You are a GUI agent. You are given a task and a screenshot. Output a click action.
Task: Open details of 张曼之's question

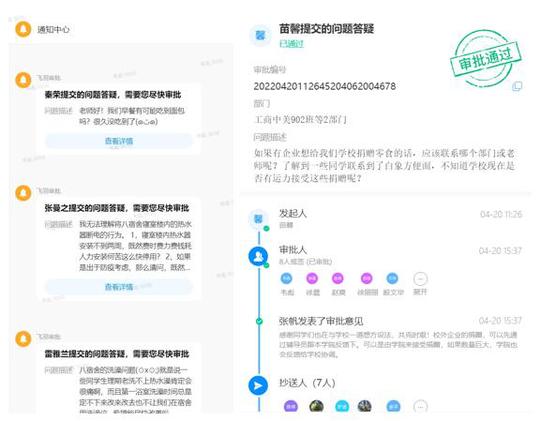119,287
